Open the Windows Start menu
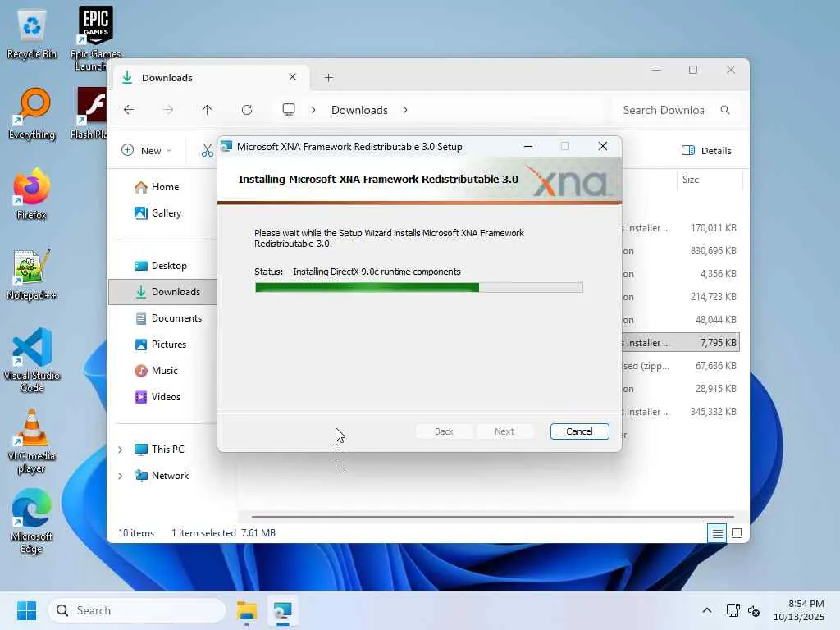Screen dimensions: 840x630 [26, 610]
